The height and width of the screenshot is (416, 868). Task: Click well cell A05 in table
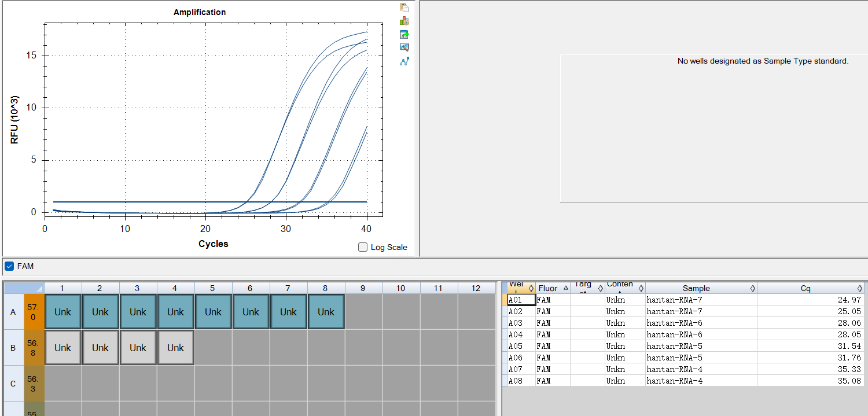pyautogui.click(x=521, y=346)
